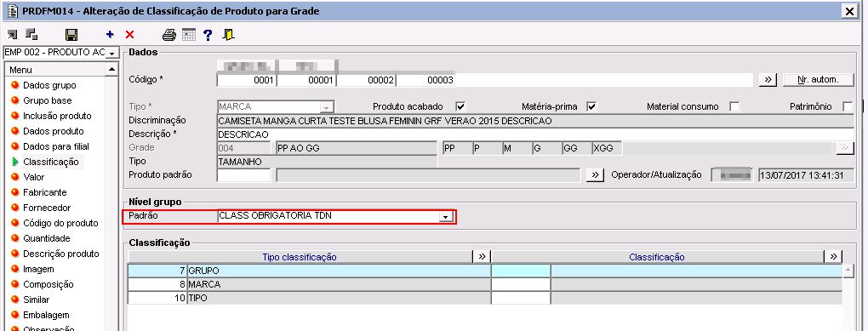Click the Classificação column lookup arrows

point(833,256)
